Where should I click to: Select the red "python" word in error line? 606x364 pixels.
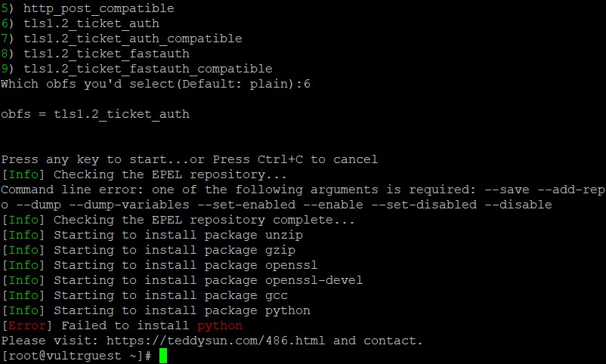[x=219, y=325]
